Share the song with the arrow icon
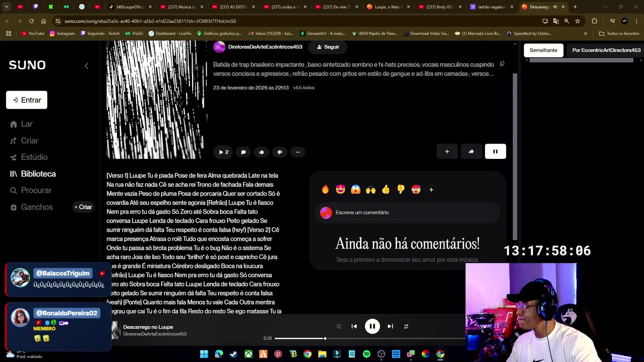This screenshot has height=362, width=644. click(x=471, y=151)
